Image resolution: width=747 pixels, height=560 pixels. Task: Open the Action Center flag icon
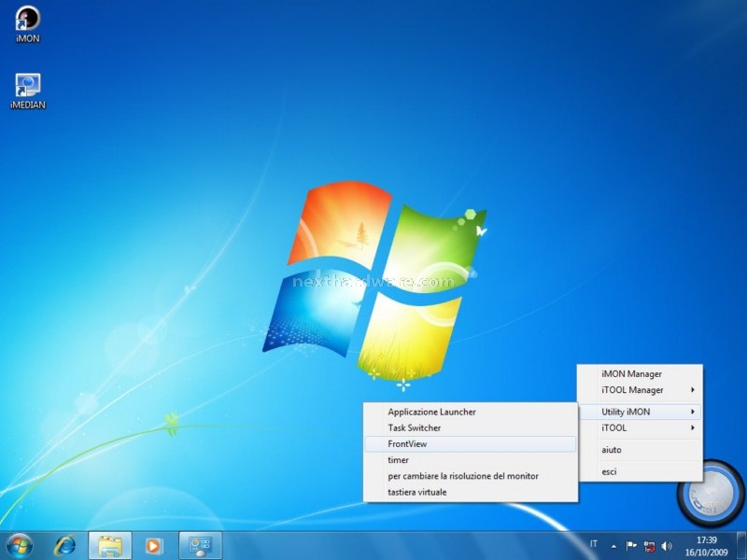point(631,546)
